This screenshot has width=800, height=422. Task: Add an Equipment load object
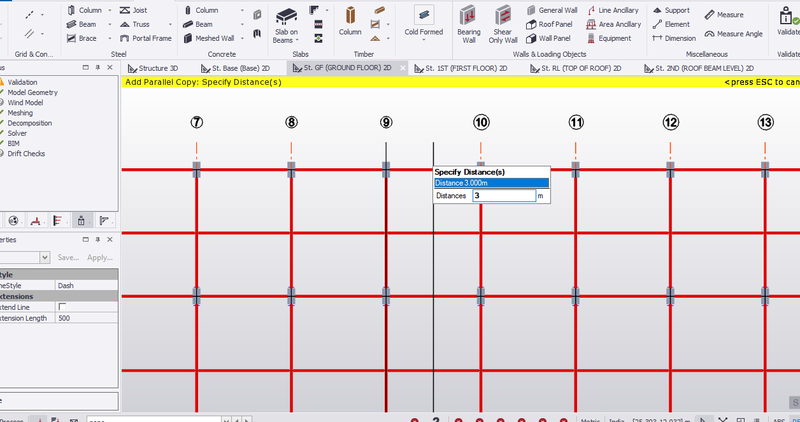(x=609, y=38)
